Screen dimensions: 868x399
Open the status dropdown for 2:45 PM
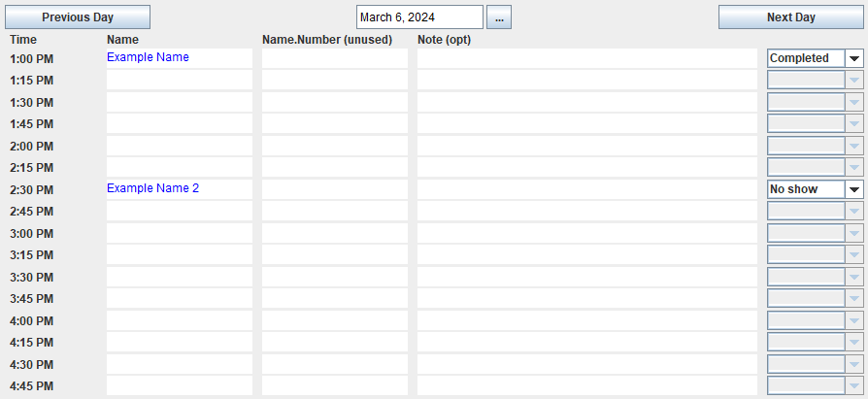pos(815,212)
